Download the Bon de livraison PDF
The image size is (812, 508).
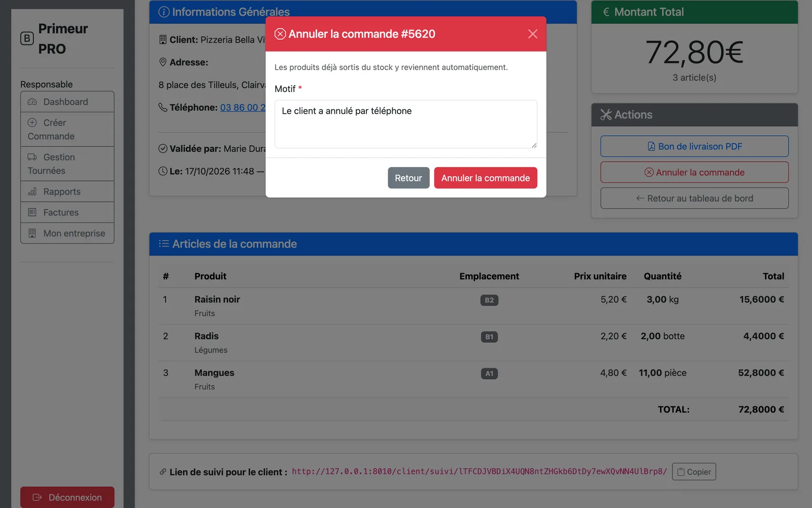click(694, 146)
